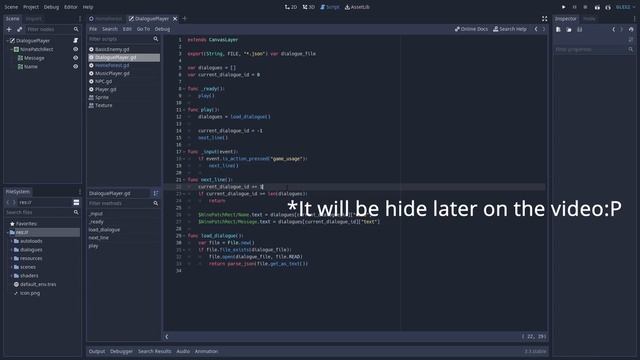Screen dimensions: 640x360
Task: Add a new scene tab
Action: point(184,18)
